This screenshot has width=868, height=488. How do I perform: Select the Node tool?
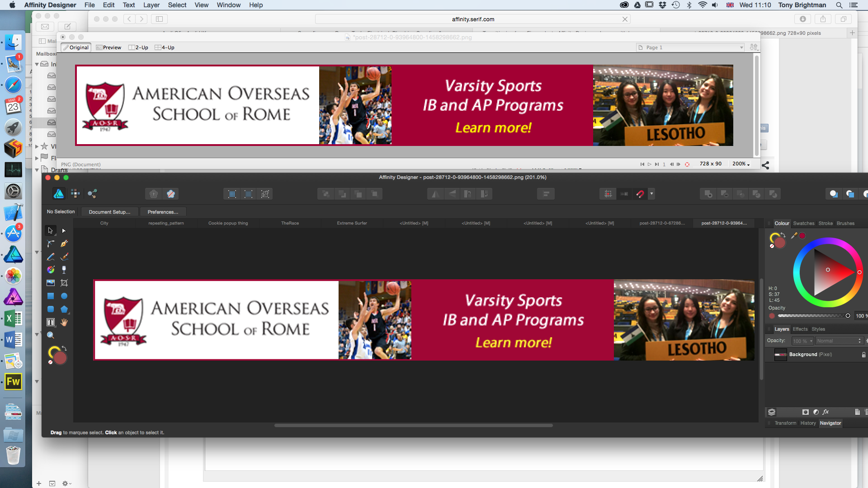click(64, 230)
